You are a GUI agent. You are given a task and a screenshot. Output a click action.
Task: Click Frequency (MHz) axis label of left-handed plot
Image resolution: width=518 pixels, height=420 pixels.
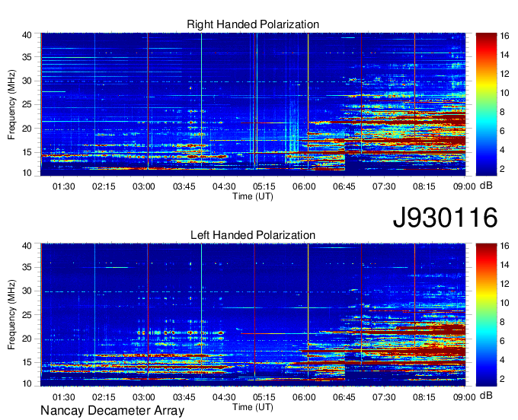pyautogui.click(x=11, y=315)
